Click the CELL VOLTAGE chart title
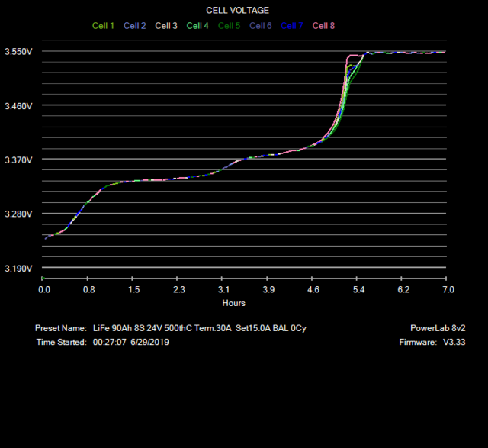The width and height of the screenshot is (488, 448). tap(237, 10)
